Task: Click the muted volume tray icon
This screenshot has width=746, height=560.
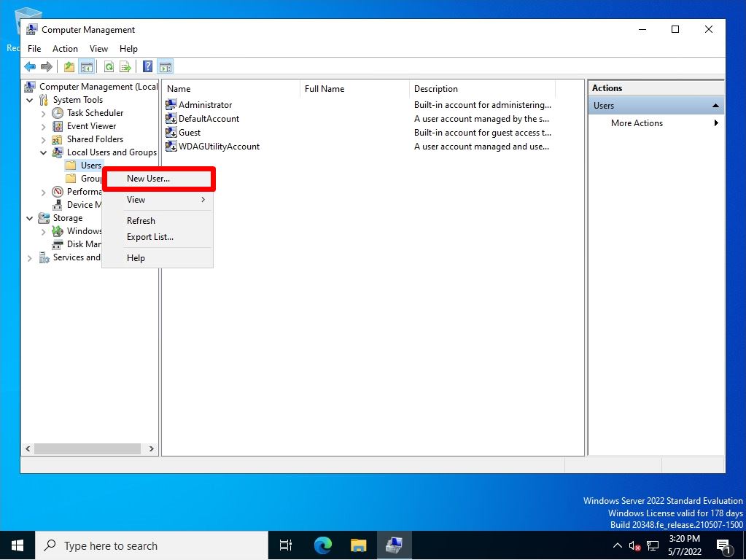Action: click(634, 545)
